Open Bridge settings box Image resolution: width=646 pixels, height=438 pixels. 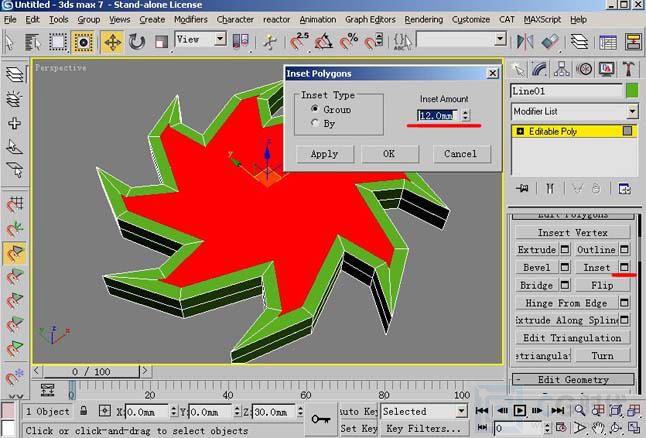565,285
